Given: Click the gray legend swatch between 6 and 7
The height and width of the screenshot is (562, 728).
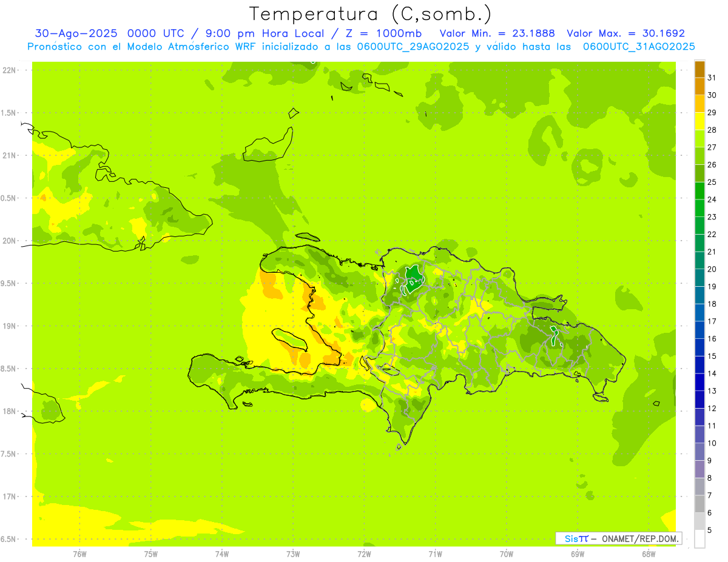Looking at the screenshot, I should (699, 504).
